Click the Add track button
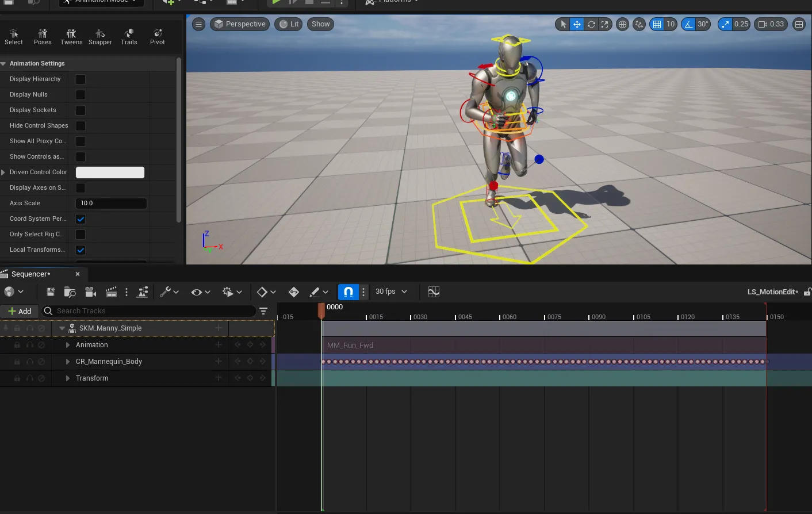 [x=20, y=311]
